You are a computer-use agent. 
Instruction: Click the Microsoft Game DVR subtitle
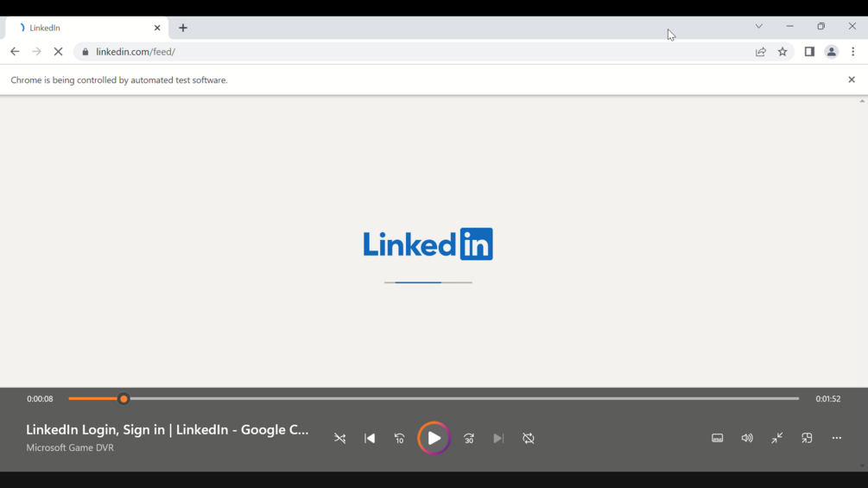tap(70, 447)
